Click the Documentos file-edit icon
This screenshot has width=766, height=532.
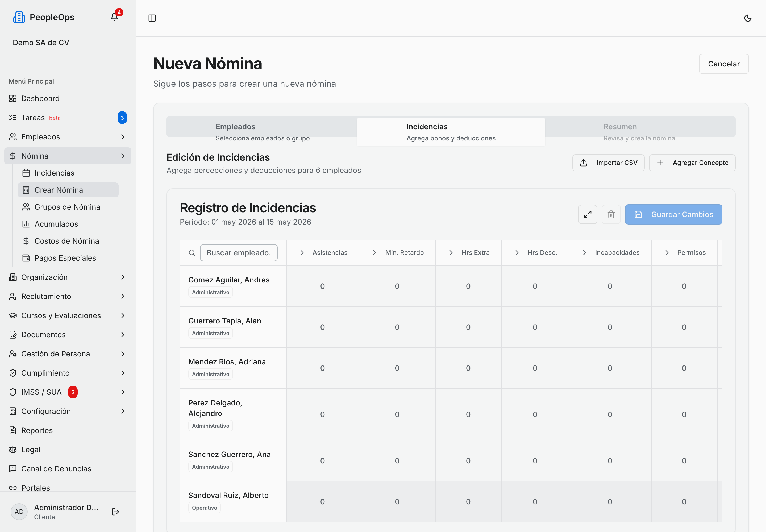click(x=13, y=335)
